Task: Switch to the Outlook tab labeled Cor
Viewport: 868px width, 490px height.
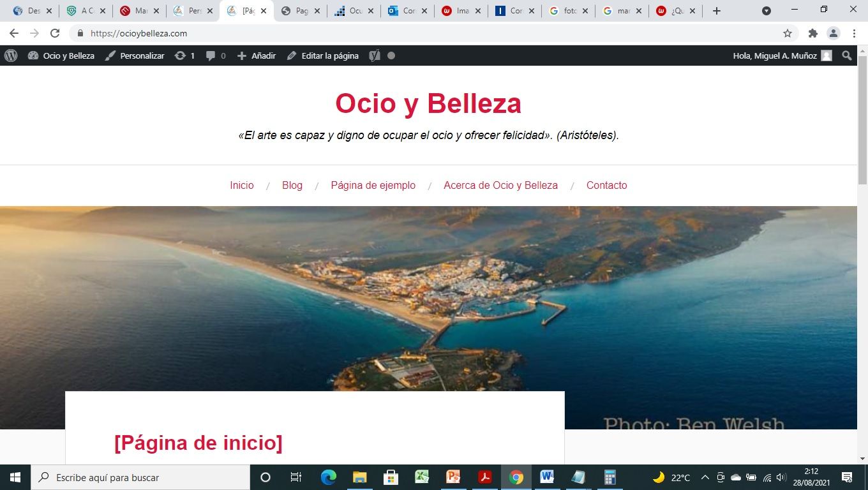Action: (x=407, y=11)
